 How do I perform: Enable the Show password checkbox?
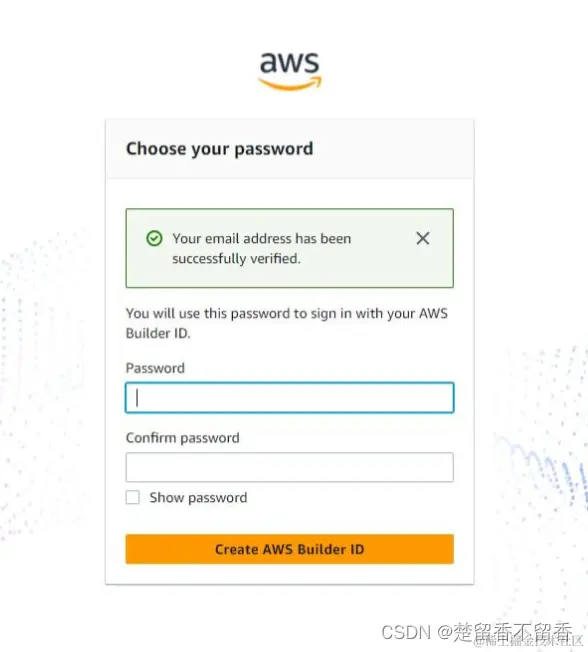click(133, 497)
